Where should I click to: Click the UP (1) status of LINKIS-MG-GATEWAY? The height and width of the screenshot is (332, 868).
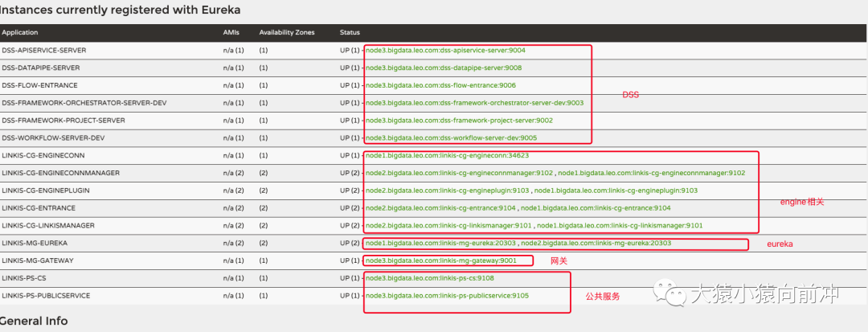coord(350,260)
